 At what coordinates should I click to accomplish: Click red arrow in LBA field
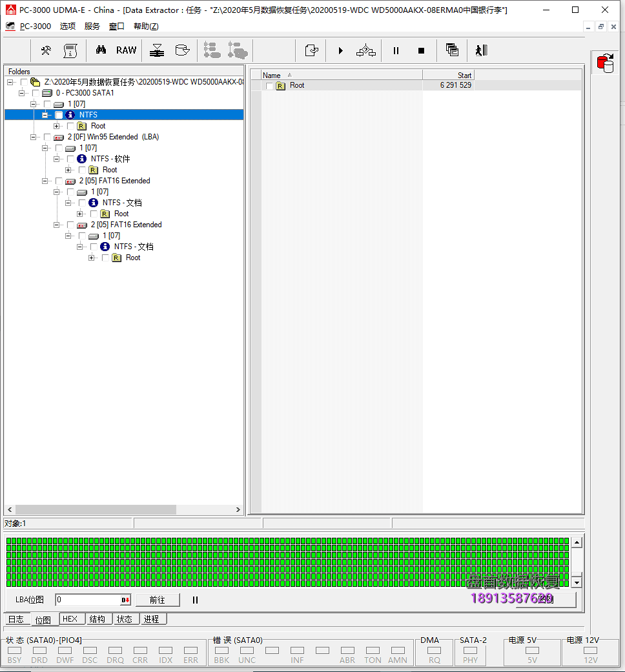(125, 600)
